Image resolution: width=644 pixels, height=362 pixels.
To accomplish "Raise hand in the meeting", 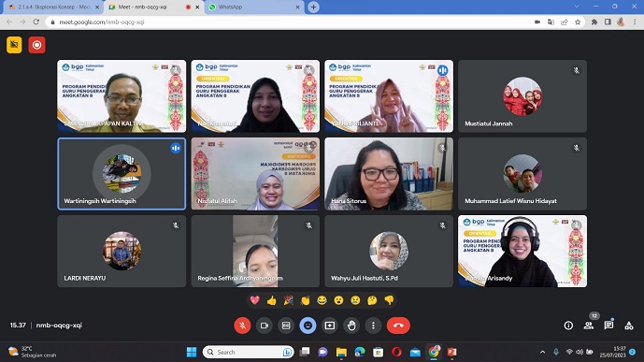I will pyautogui.click(x=351, y=326).
